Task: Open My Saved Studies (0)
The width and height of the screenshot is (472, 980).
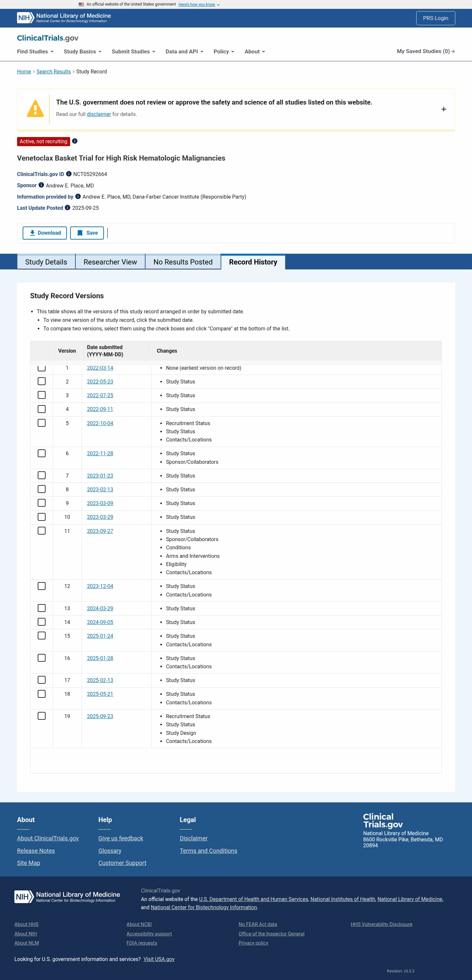Action: [425, 51]
